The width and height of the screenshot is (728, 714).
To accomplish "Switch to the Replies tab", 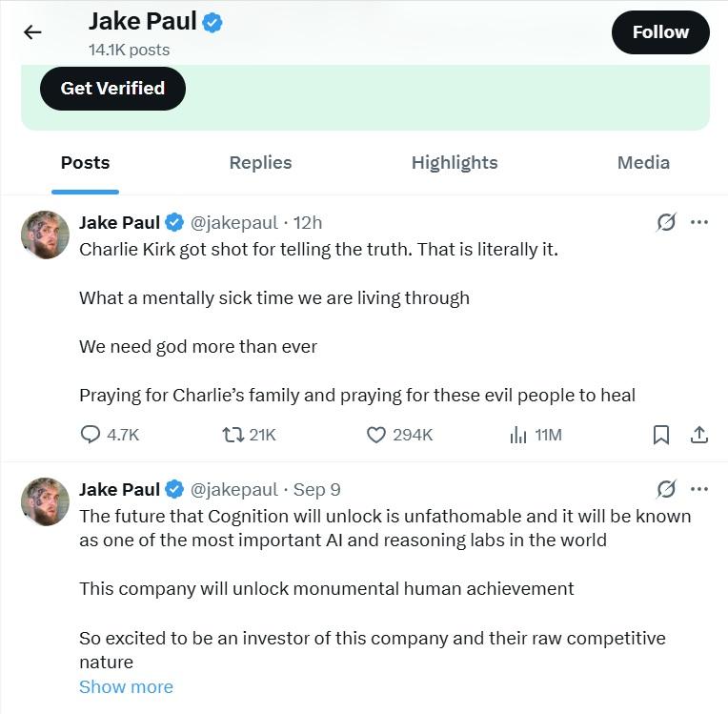I will pyautogui.click(x=260, y=163).
